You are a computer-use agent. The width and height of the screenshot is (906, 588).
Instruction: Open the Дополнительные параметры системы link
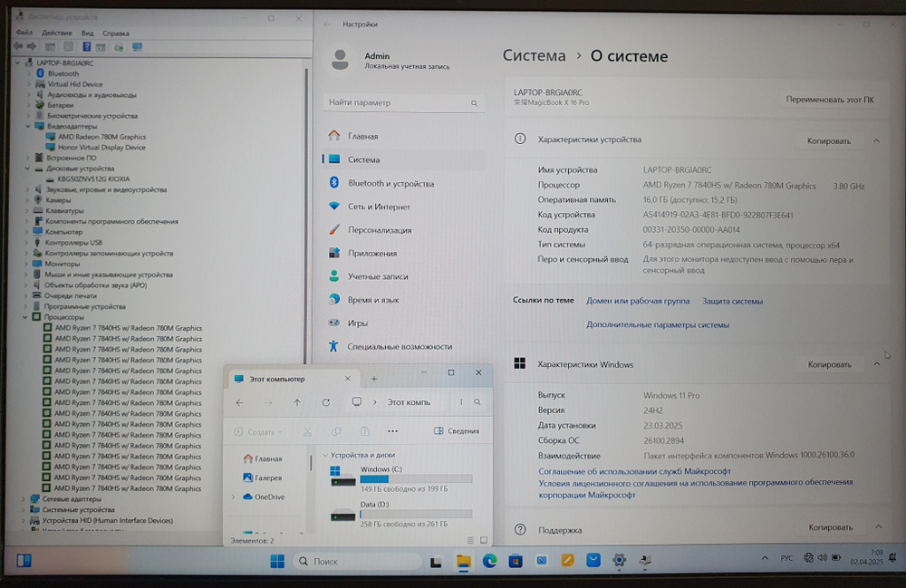click(x=657, y=324)
